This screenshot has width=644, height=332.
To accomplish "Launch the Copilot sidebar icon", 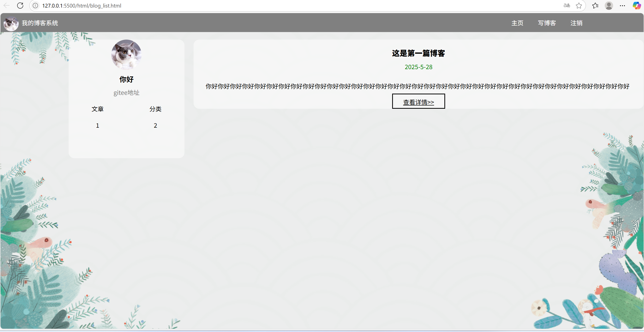I will [636, 6].
